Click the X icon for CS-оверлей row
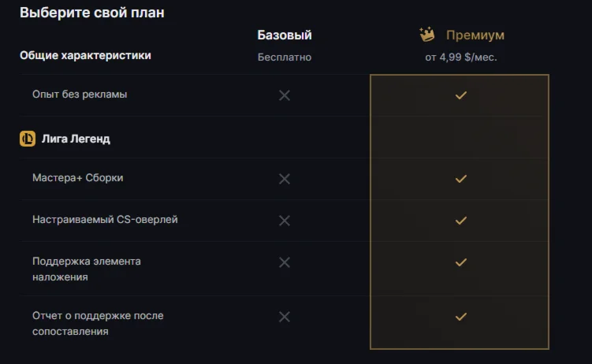Screen dimensions: 592x364 click(x=285, y=220)
